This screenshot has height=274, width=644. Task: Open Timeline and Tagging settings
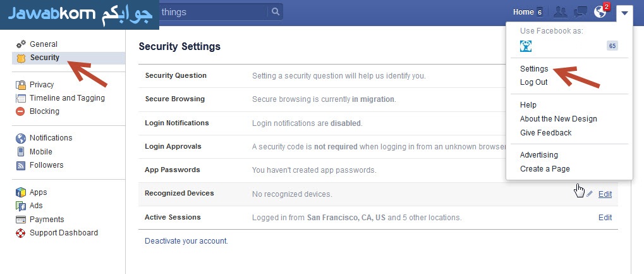60,98
